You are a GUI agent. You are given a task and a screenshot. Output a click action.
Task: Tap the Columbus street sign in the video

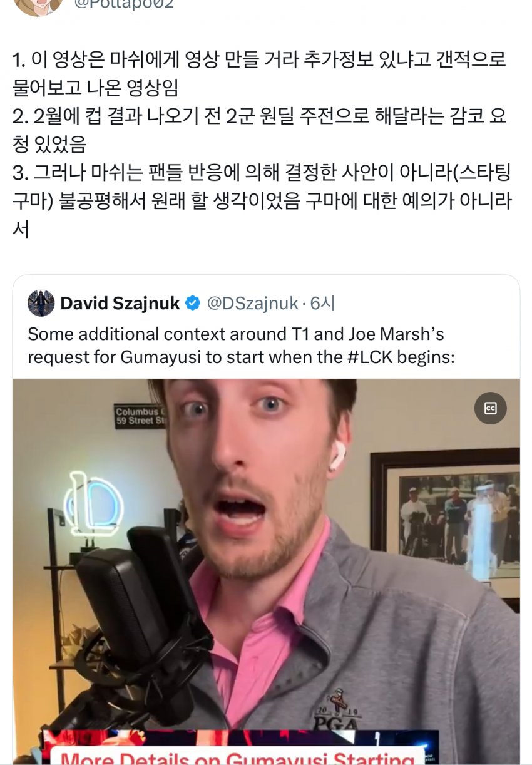[x=141, y=416]
